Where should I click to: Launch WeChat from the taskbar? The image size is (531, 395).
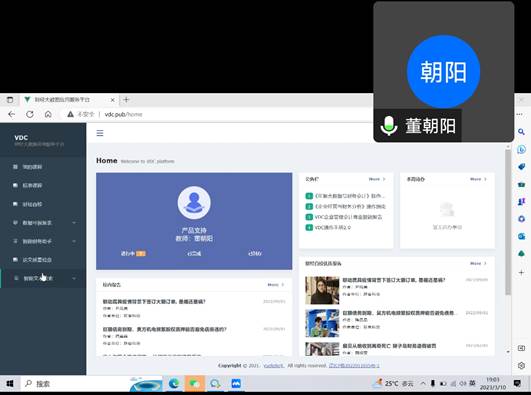coord(194,383)
